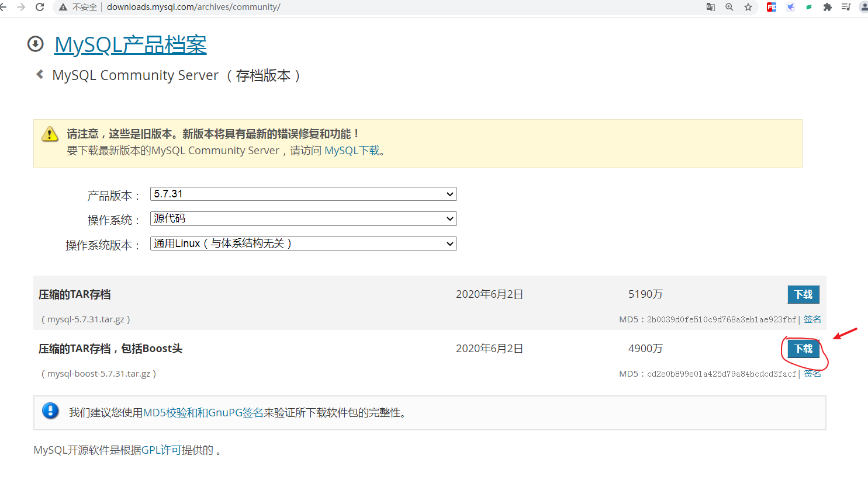
Task: Click the 2020年6月2日 date in the Boost row
Action: pos(489,349)
